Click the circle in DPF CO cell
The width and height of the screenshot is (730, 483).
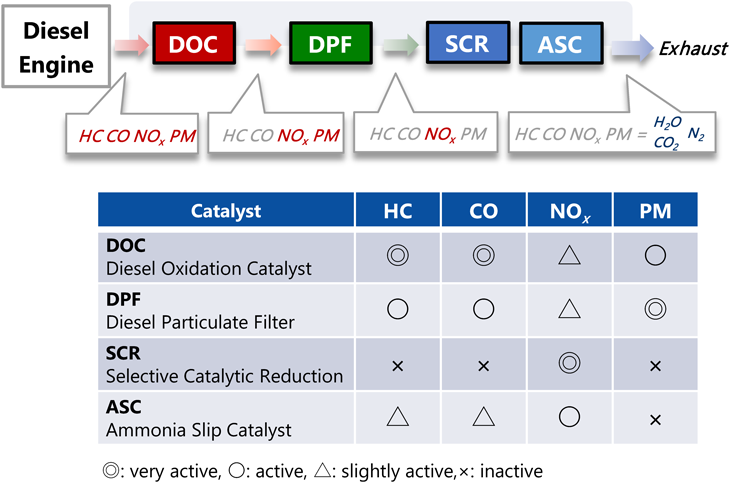point(483,309)
